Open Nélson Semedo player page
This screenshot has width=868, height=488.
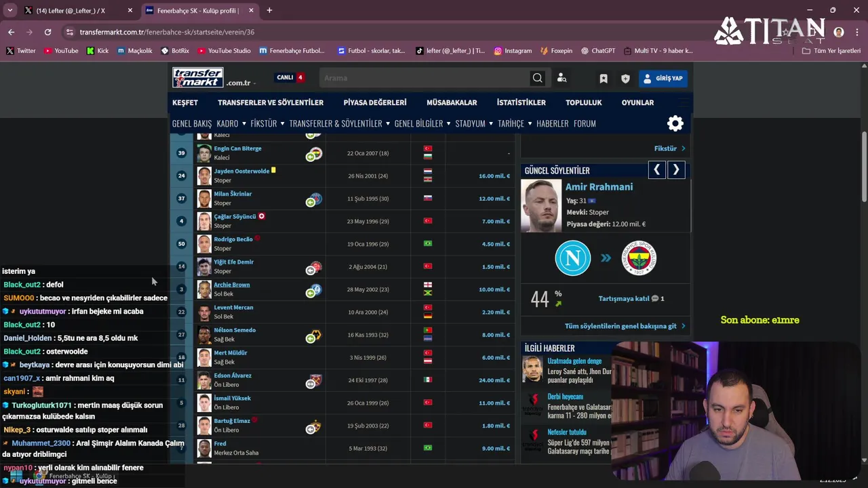click(235, 330)
